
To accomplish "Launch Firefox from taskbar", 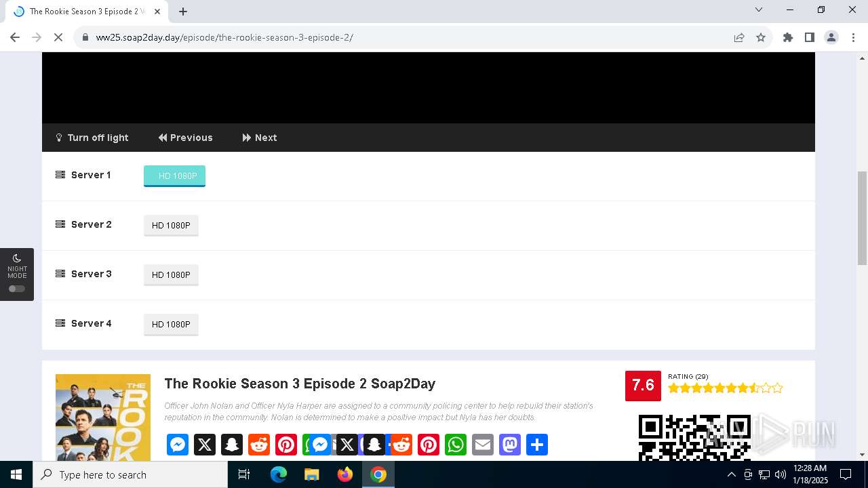I will click(345, 474).
